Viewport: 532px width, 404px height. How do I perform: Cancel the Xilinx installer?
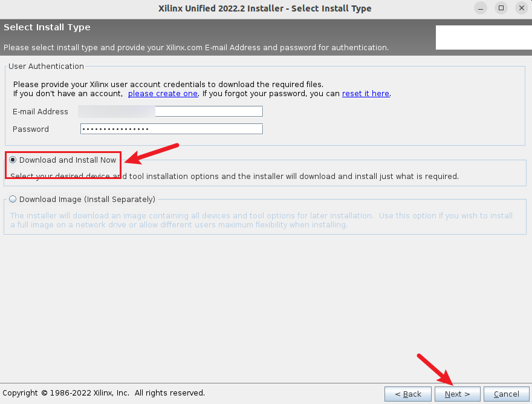click(x=506, y=394)
